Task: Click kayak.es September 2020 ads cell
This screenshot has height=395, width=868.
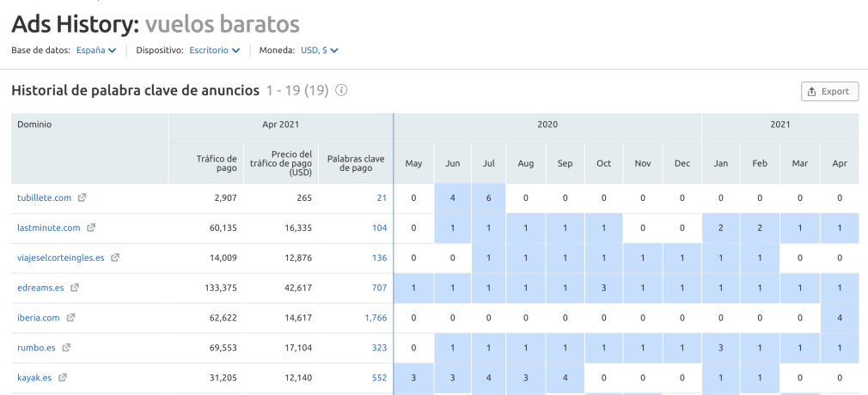Action: pos(565,378)
